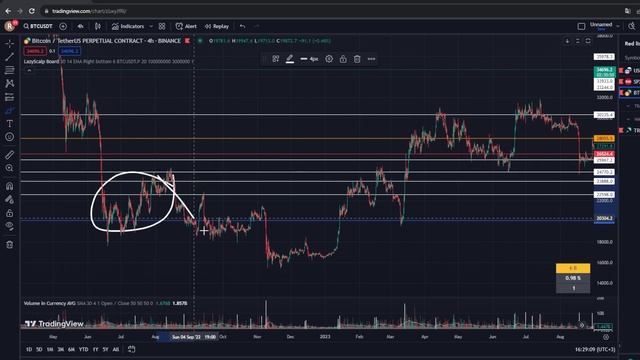Redo the last undone chart action
Viewport: 640px width, 360px height.
[256, 26]
